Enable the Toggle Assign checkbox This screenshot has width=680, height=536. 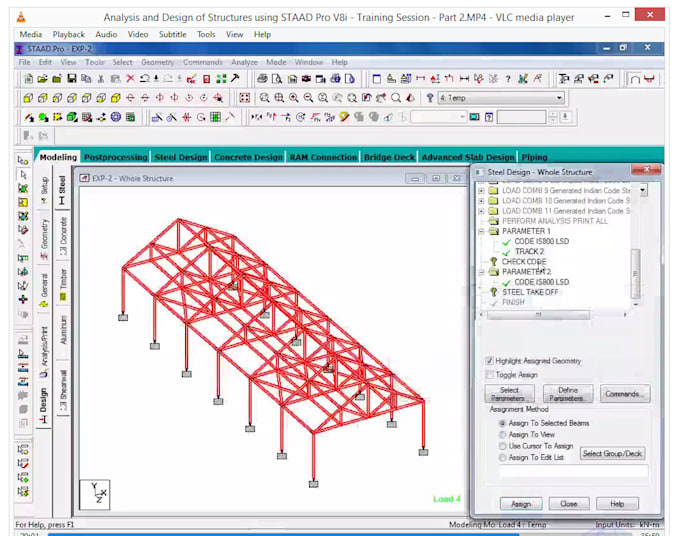pyautogui.click(x=490, y=375)
